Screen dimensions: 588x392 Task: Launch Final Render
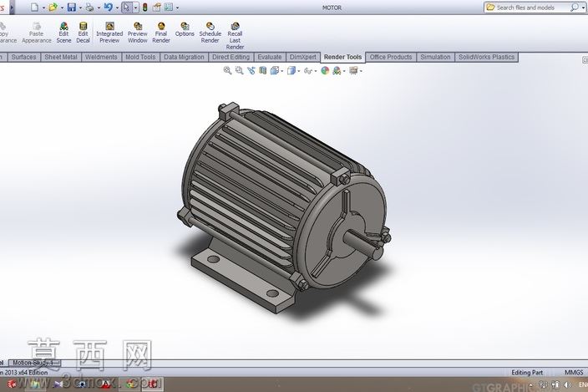(161, 33)
